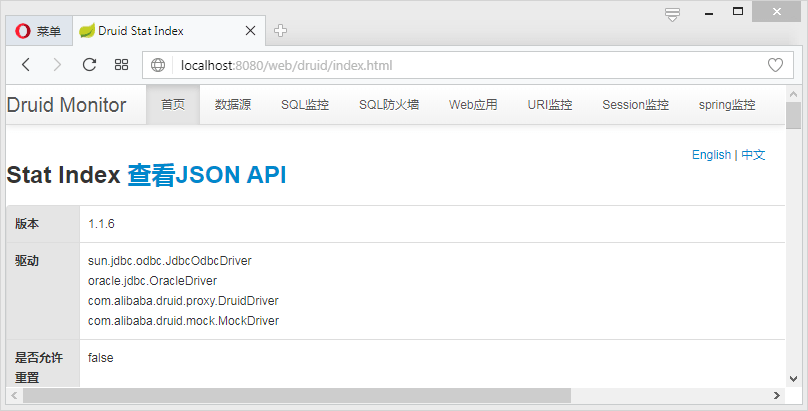Image resolution: width=808 pixels, height=411 pixels.
Task: Click the 驱动 row header
Action: click(43, 291)
